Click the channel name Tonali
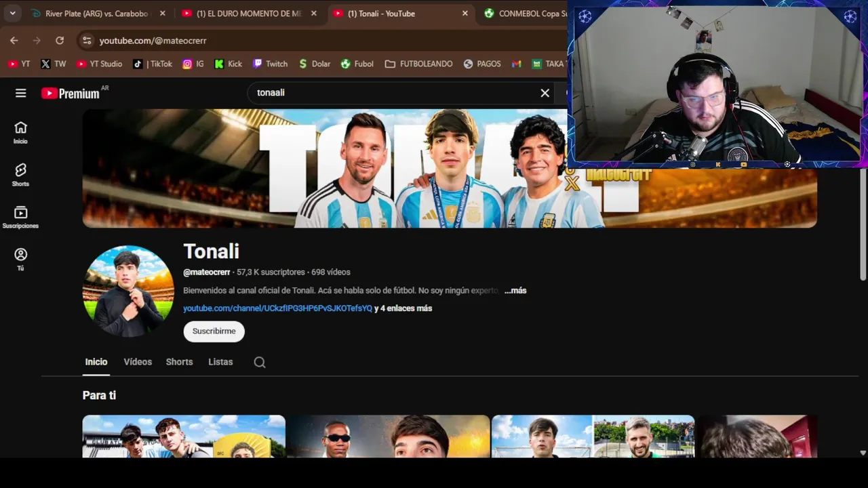The image size is (868, 488). tap(211, 251)
